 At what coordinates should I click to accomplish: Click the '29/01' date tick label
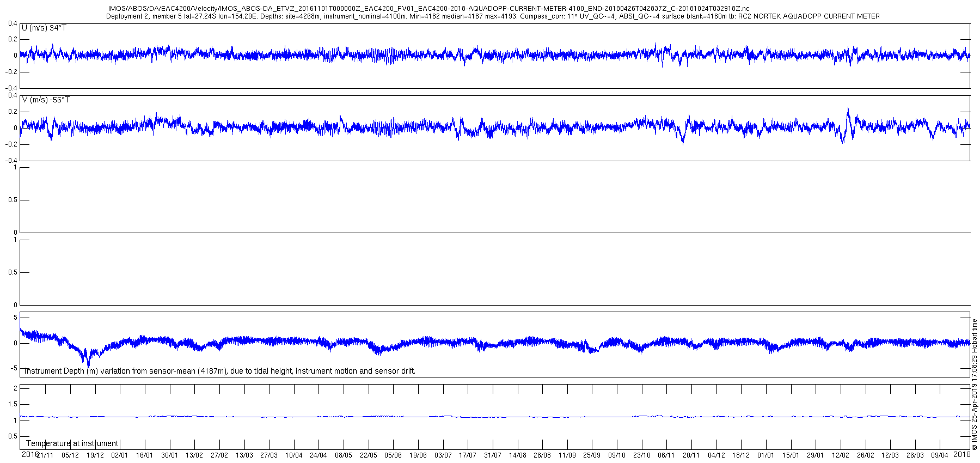click(816, 455)
